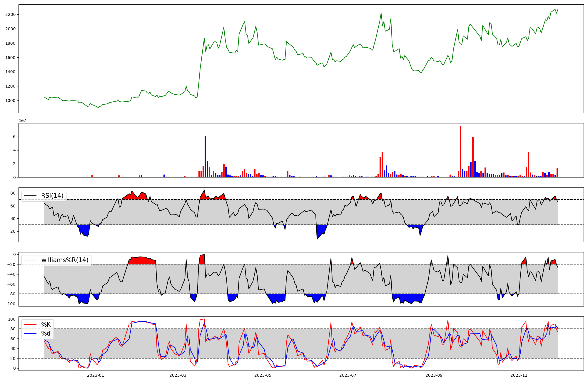The image size is (588, 382).
Task: Click the 2023-03 date label
Action: click(x=178, y=375)
